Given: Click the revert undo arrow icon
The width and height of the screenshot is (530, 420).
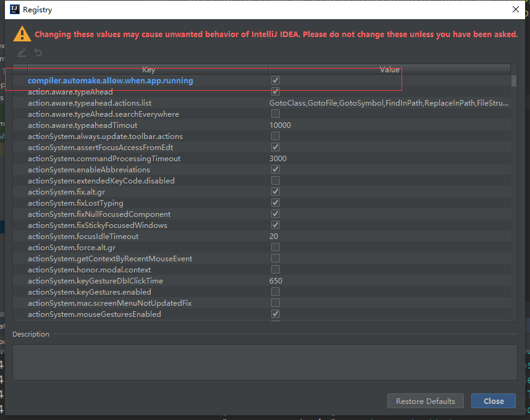Looking at the screenshot, I should point(38,52).
